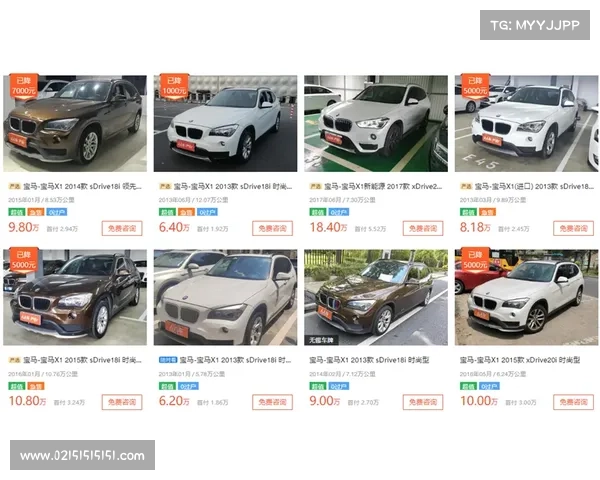The image size is (600, 480).
Task: Click the 1000元 price-drop badge
Action: click(x=174, y=86)
